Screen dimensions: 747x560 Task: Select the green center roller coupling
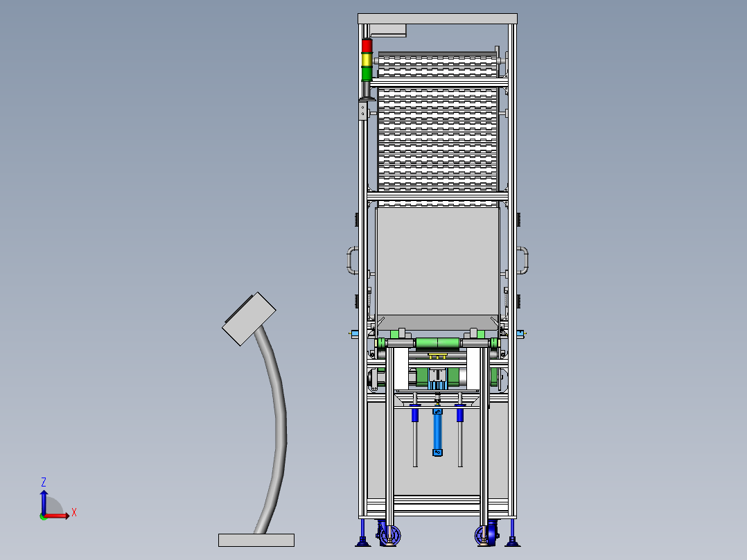coord(437,343)
